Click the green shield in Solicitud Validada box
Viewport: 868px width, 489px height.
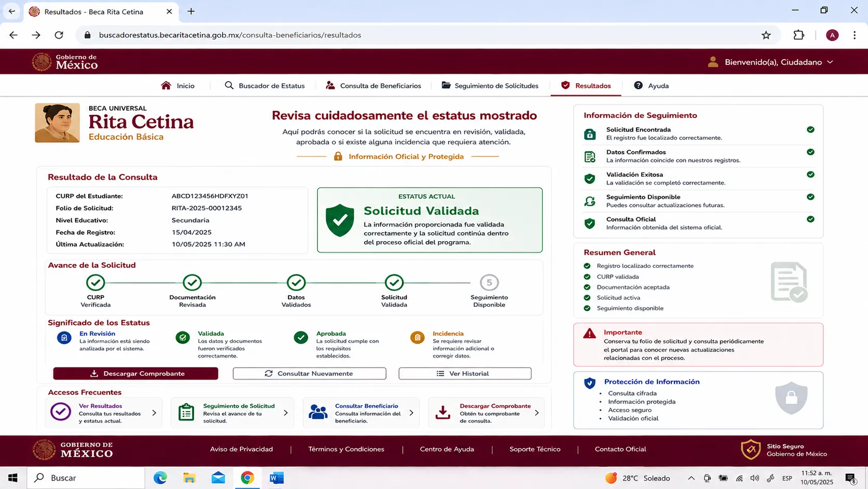[340, 220]
